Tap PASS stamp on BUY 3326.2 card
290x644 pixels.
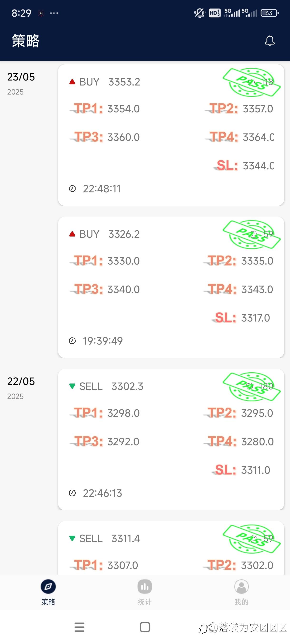coord(251,235)
